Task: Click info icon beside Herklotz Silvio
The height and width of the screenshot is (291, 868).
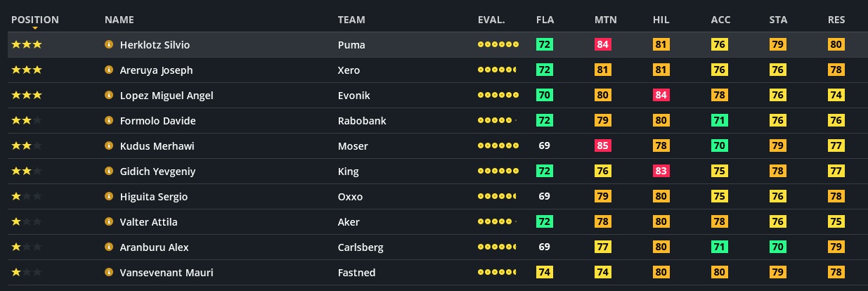Action: pyautogui.click(x=109, y=45)
